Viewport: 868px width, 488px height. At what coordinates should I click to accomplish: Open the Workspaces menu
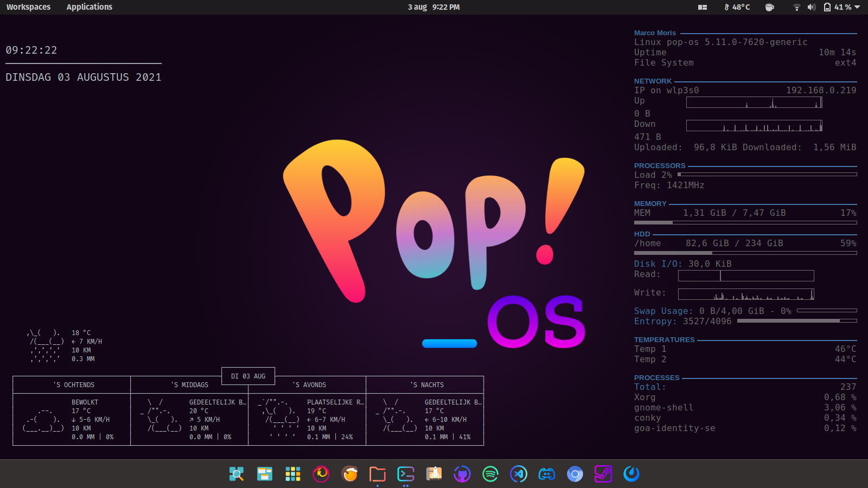point(28,7)
